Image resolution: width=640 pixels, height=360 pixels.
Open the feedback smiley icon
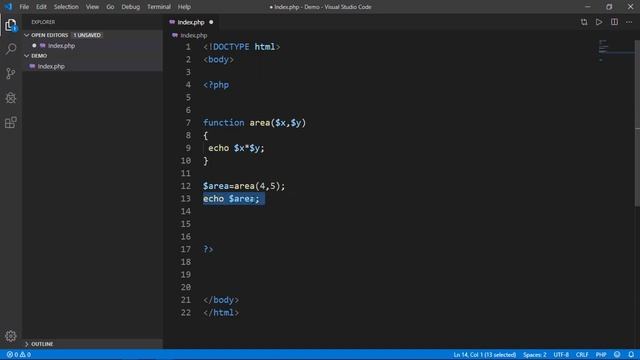pos(617,355)
